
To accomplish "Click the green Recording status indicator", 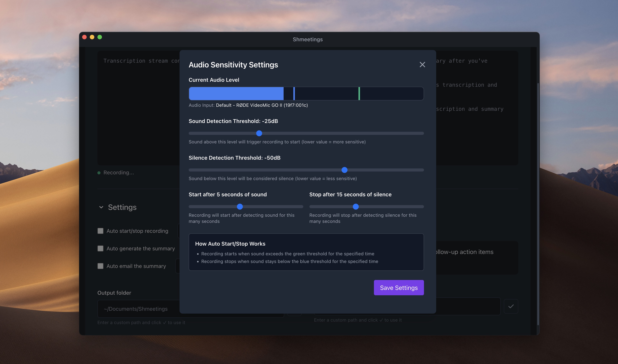I will [x=99, y=172].
